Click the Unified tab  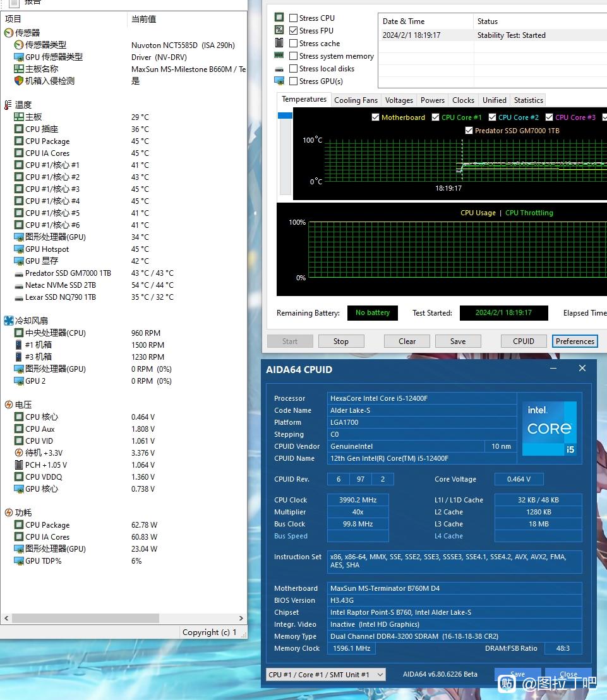tap(495, 100)
